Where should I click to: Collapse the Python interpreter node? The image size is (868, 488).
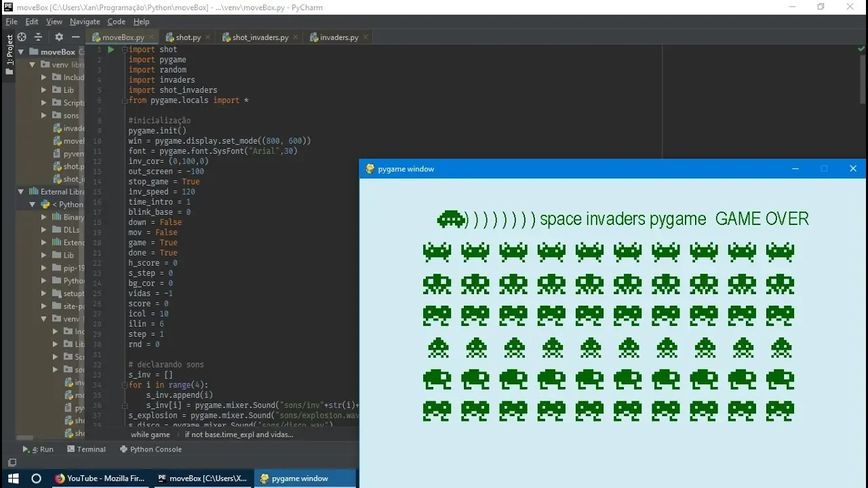point(32,204)
